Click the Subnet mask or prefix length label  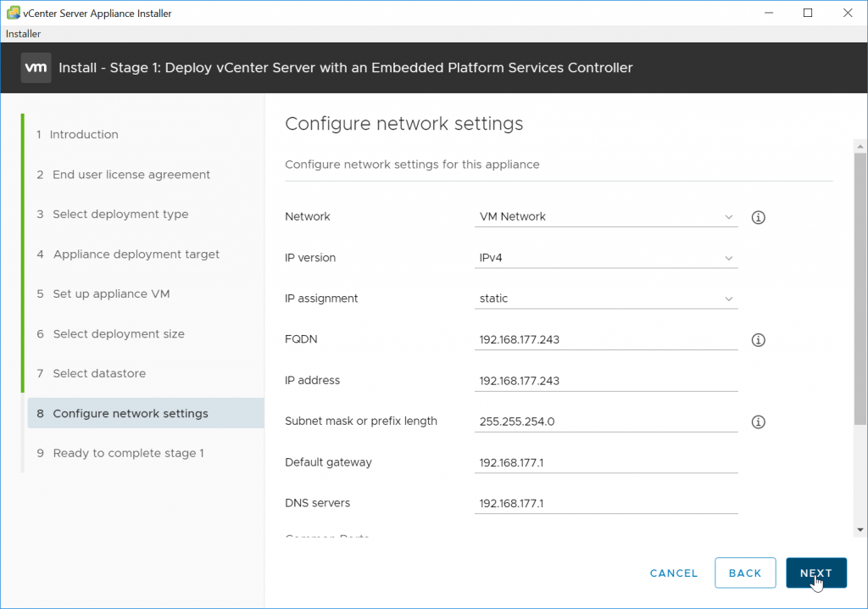361,422
